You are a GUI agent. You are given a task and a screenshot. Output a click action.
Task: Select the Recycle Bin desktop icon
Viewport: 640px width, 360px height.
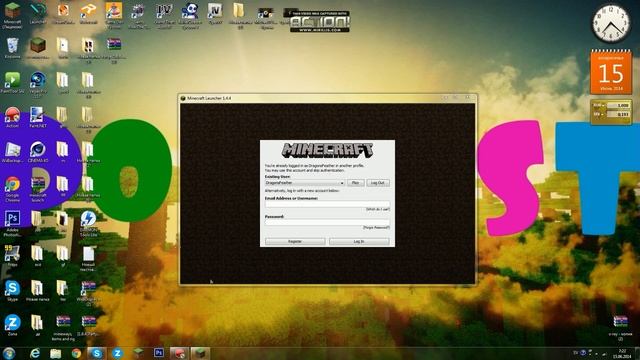pyautogui.click(x=12, y=47)
